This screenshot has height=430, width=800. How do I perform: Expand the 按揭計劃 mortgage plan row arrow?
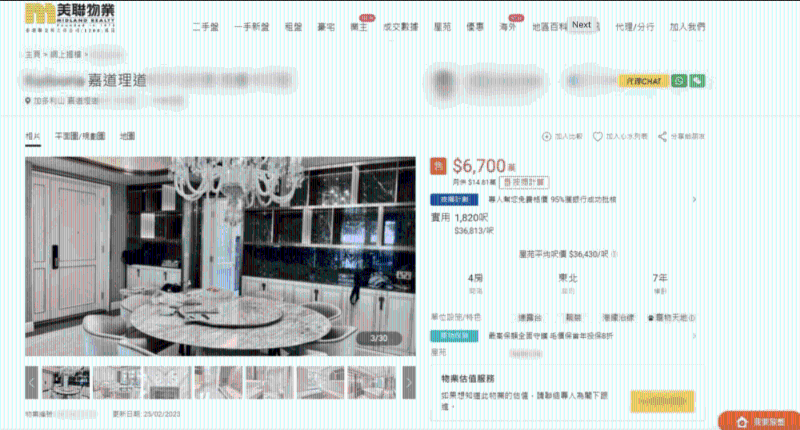pyautogui.click(x=694, y=199)
